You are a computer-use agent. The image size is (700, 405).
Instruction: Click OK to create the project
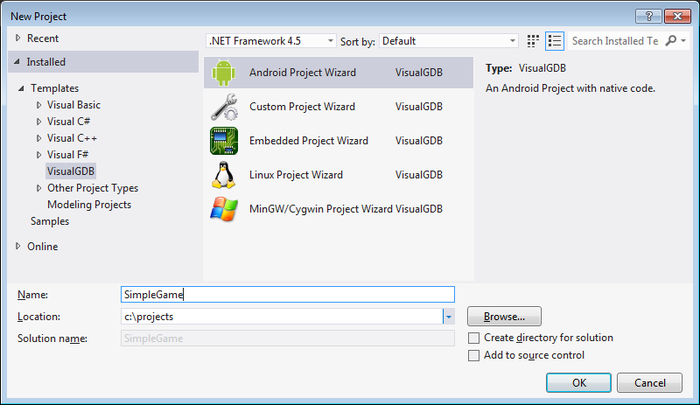pos(579,383)
